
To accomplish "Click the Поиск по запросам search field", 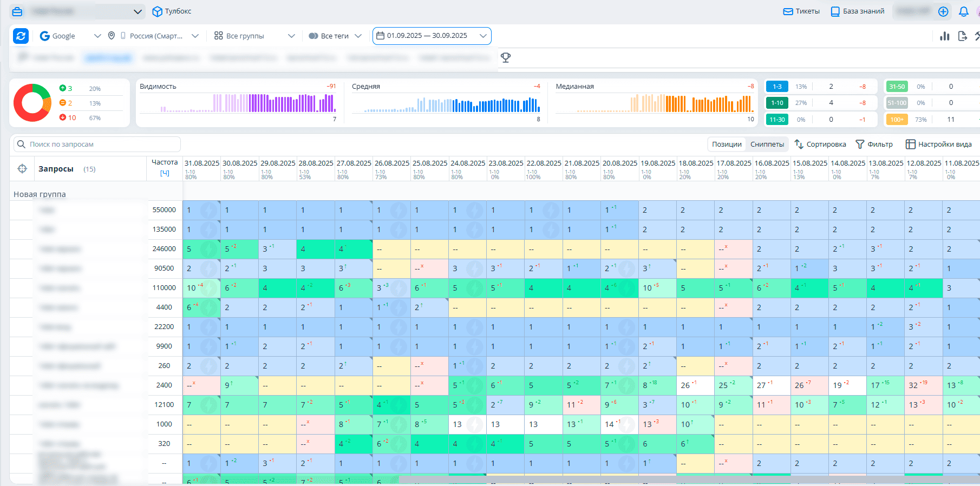I will point(97,144).
